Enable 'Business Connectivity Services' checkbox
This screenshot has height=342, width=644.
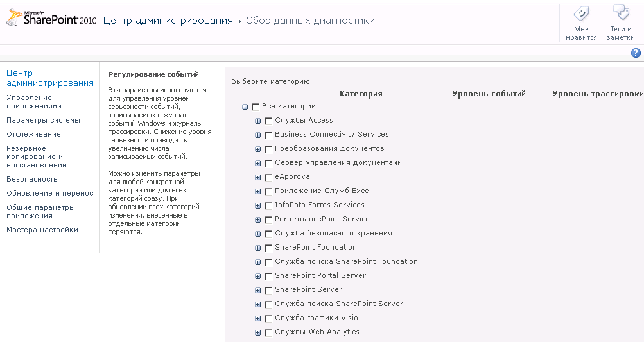click(268, 135)
